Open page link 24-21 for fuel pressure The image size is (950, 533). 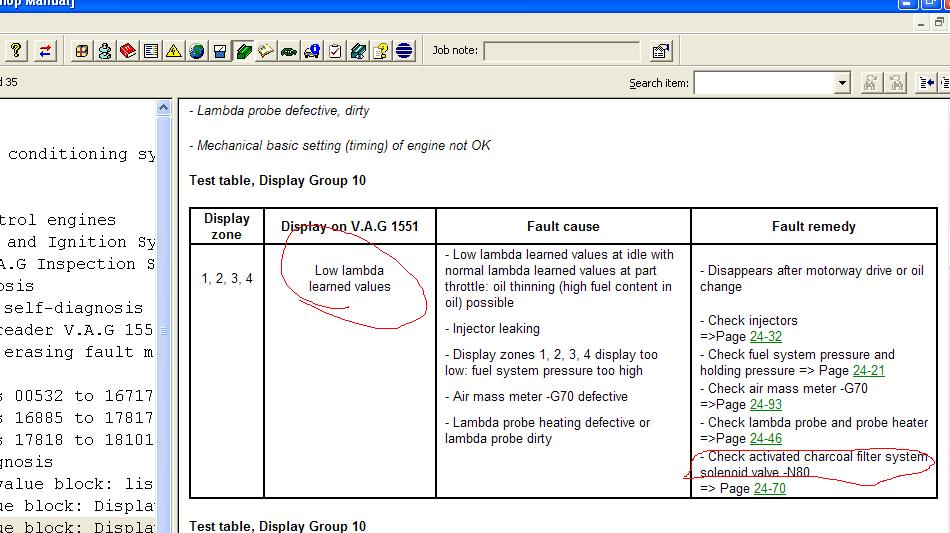[x=868, y=371]
